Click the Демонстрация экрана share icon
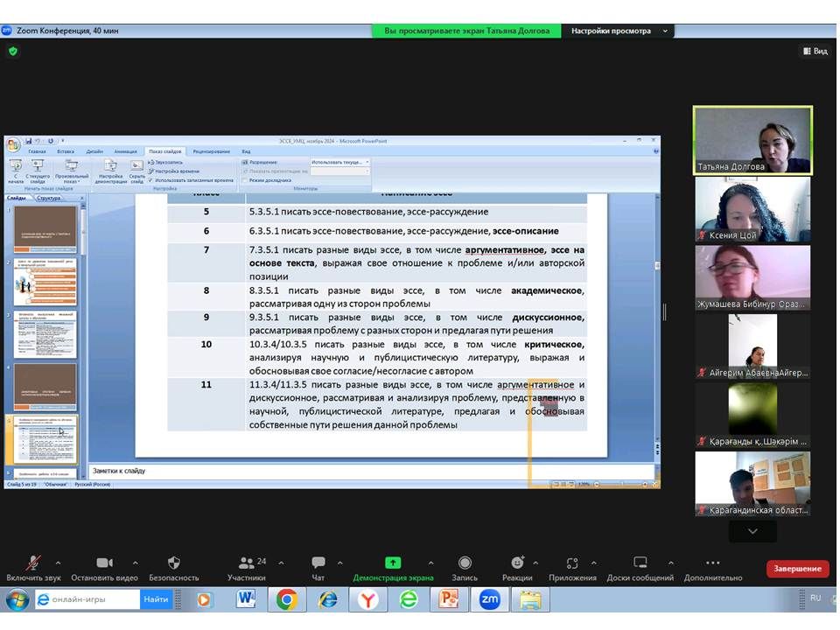 pyautogui.click(x=393, y=563)
